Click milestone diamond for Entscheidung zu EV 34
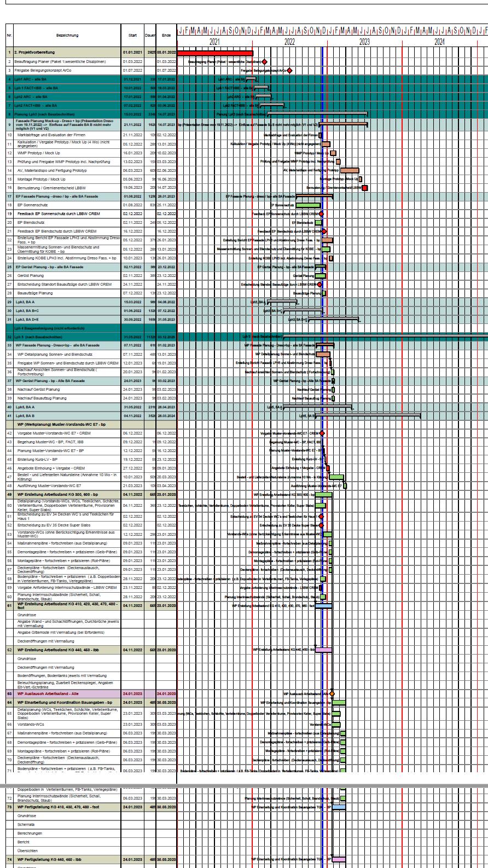The height and width of the screenshot is (868, 488). click(x=321, y=516)
